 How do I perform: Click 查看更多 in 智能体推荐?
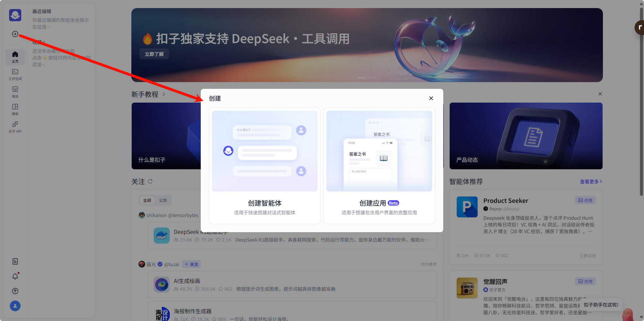[591, 181]
